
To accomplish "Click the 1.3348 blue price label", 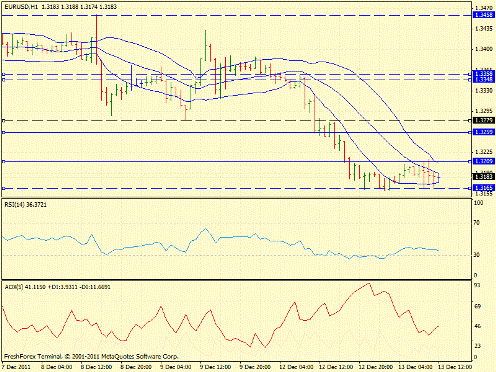I will 484,79.
